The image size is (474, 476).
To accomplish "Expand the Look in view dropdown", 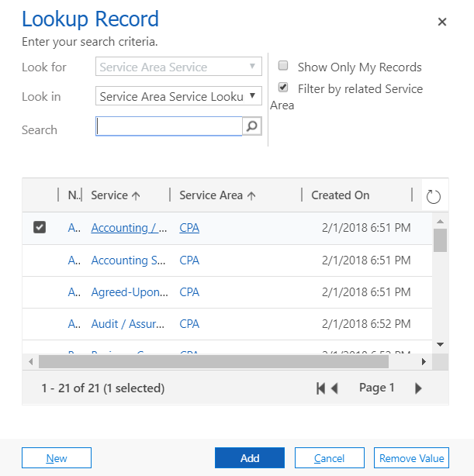I will click(179, 96).
